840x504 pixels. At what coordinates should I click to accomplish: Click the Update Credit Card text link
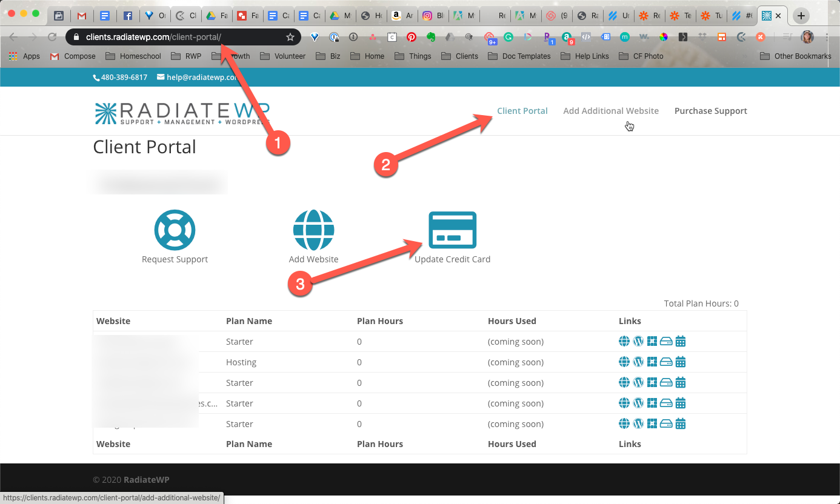(x=452, y=259)
